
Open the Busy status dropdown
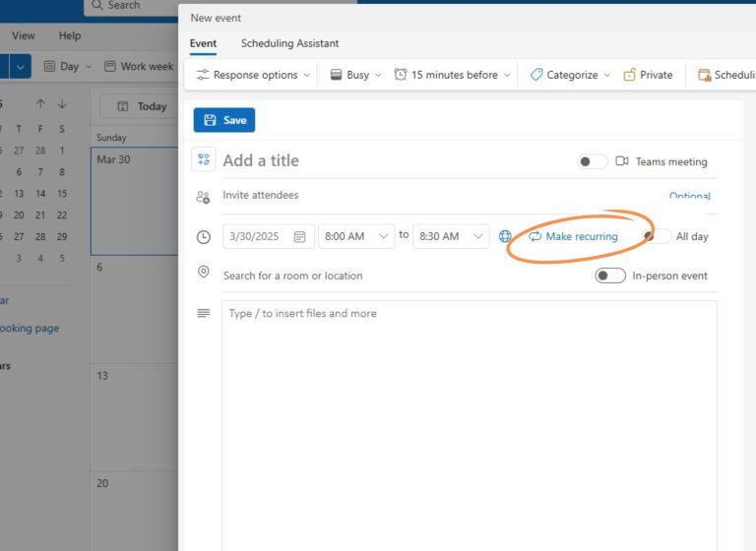(355, 75)
